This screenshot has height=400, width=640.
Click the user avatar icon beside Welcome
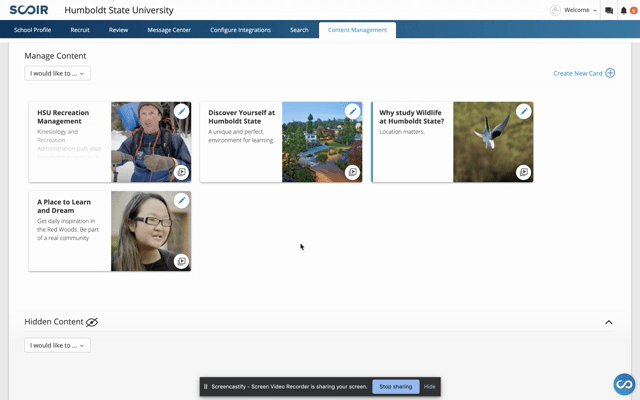(555, 10)
